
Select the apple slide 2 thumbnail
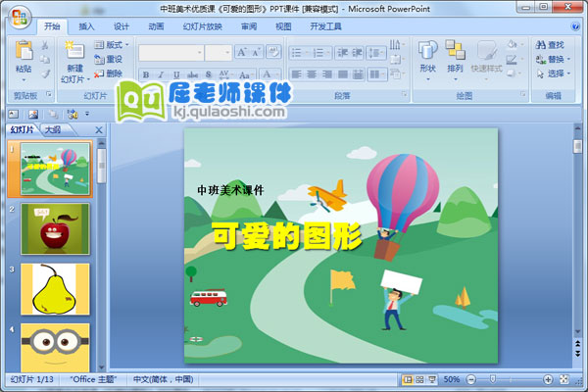(x=55, y=228)
